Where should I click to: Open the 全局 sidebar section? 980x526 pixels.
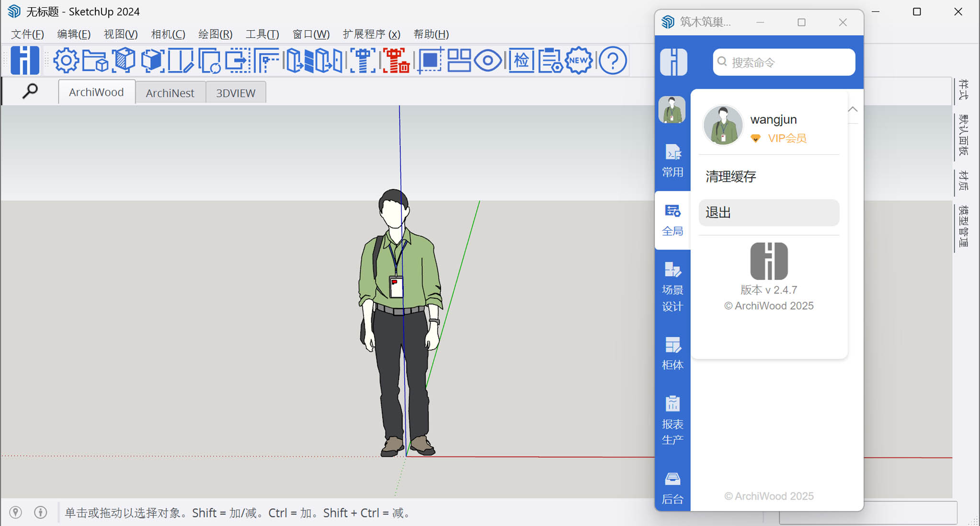pyautogui.click(x=672, y=220)
